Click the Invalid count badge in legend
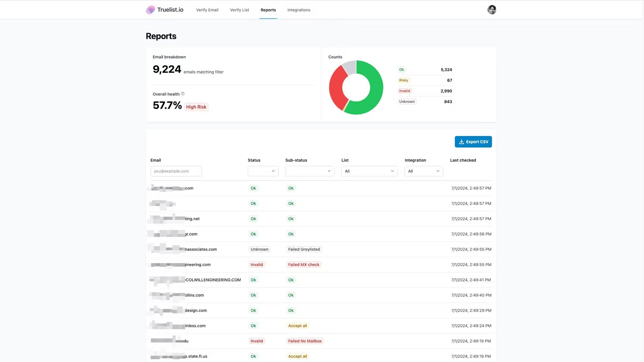Image resolution: width=644 pixels, height=362 pixels. click(405, 91)
